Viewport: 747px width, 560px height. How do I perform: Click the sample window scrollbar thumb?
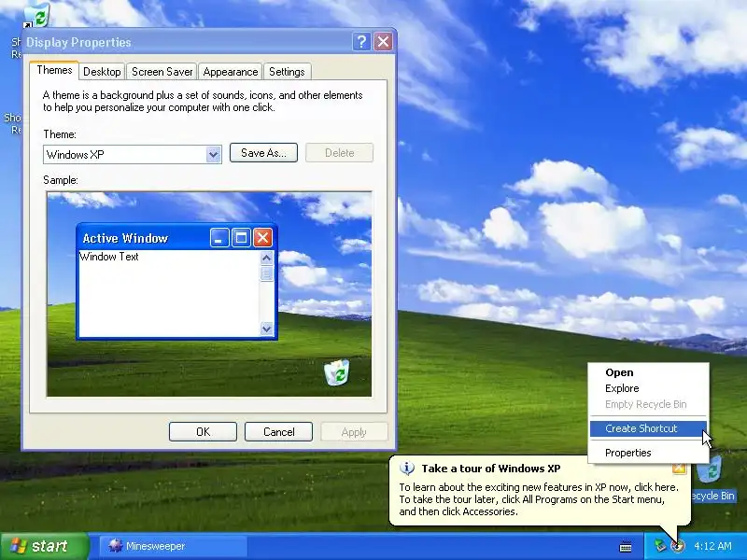(266, 273)
